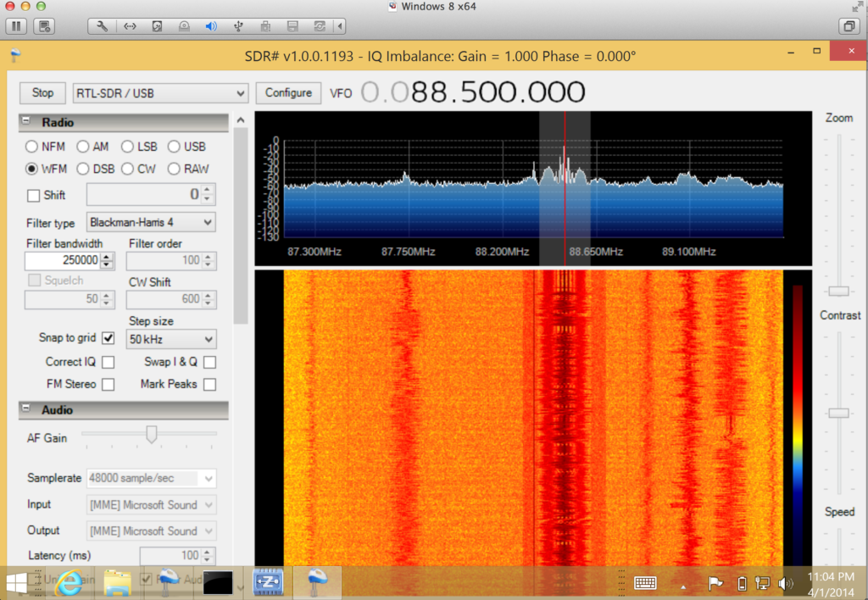
Task: Switch VM to Unity view
Action: click(849, 26)
